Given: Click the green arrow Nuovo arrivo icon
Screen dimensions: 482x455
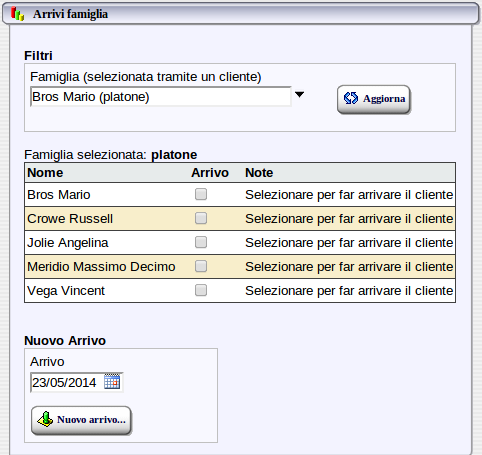Looking at the screenshot, I should click(x=45, y=420).
